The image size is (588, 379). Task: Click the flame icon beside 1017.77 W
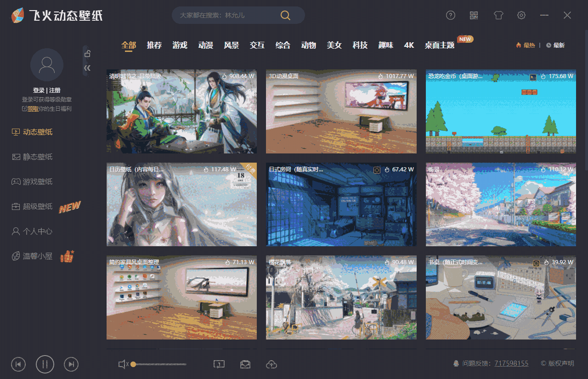pyautogui.click(x=381, y=76)
